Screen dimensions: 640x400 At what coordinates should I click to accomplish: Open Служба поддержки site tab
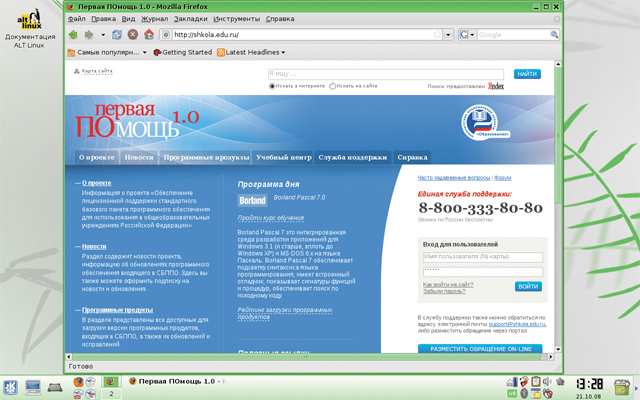tap(353, 157)
